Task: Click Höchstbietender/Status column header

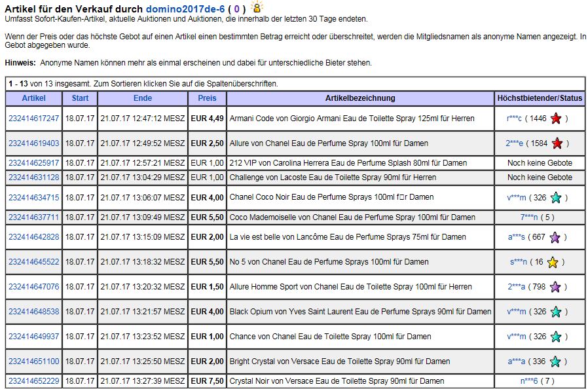Action: (540, 98)
